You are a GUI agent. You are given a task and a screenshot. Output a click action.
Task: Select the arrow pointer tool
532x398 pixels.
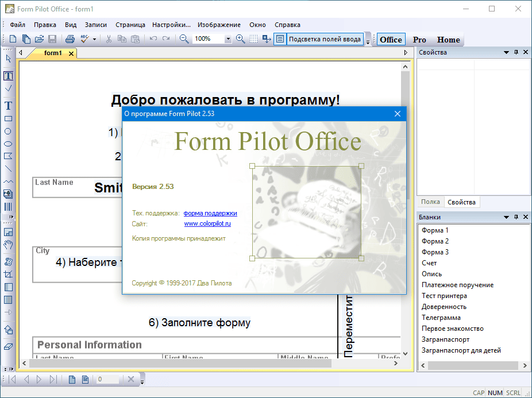9,59
